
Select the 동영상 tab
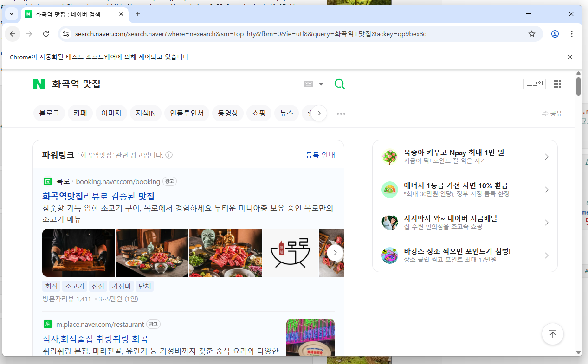tap(228, 113)
